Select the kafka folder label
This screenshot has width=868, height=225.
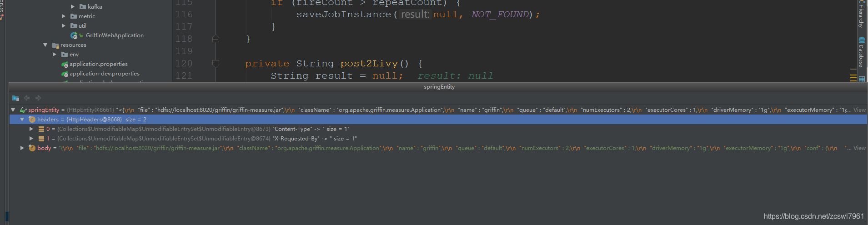tap(95, 6)
